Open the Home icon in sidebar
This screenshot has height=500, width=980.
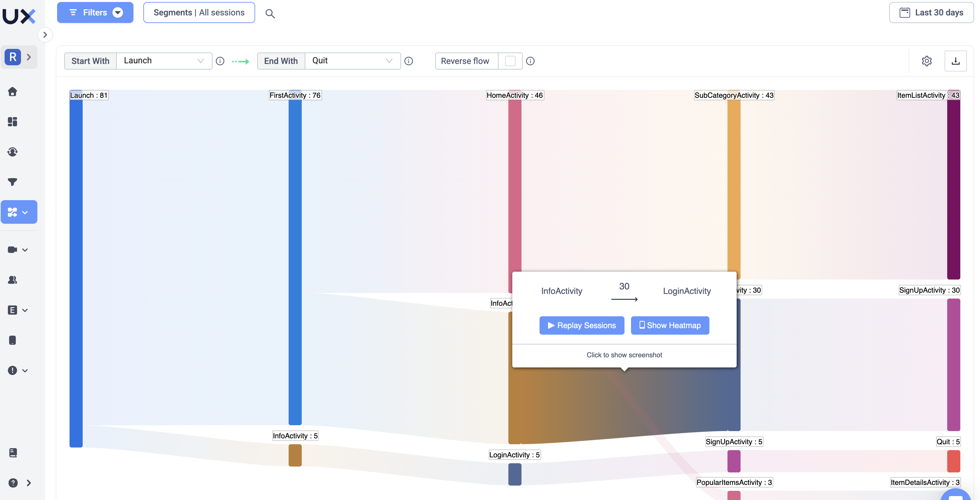pos(12,92)
